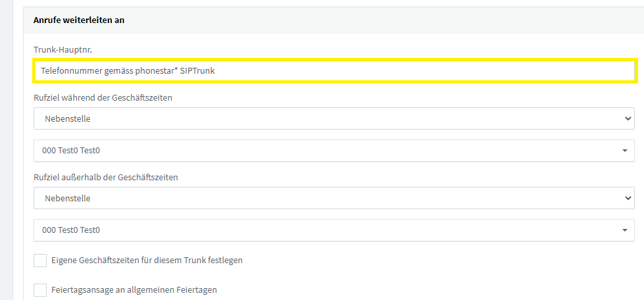Click 'Nebenstelle' value in the business-hours dropdown
The width and height of the screenshot is (644, 300).
[x=68, y=119]
